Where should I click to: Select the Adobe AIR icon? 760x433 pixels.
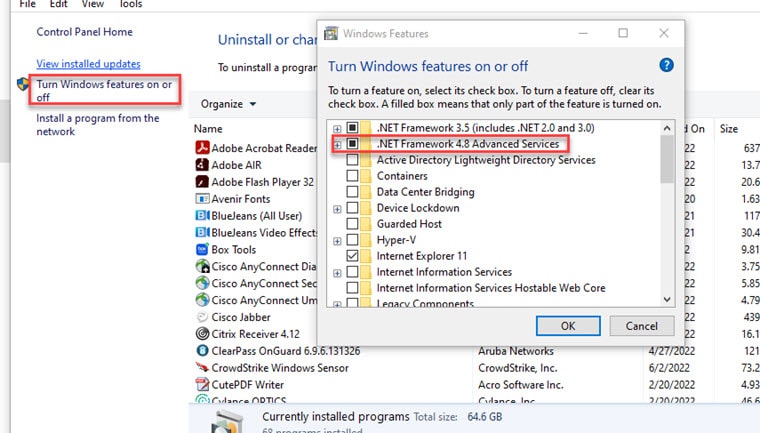click(x=202, y=165)
